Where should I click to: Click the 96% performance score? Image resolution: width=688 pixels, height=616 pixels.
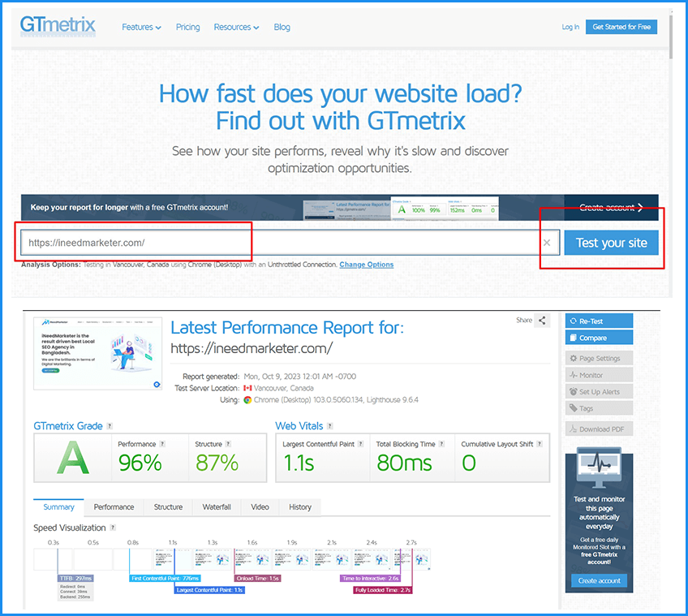pyautogui.click(x=140, y=463)
